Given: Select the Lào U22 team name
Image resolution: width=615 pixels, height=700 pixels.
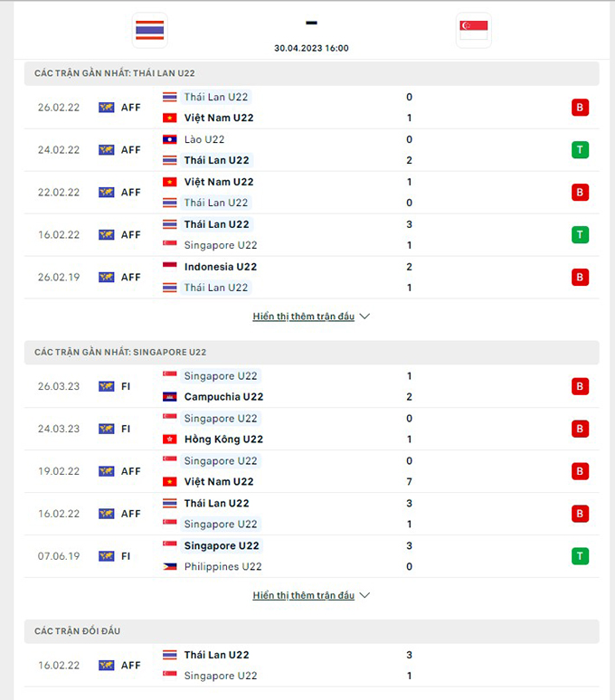Looking at the screenshot, I should [204, 140].
